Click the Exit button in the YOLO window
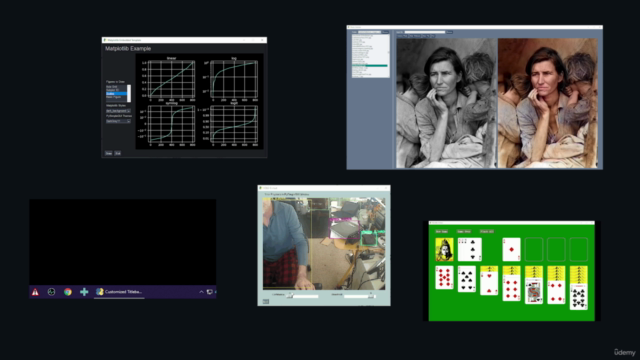Viewport: 640px width, 360px height. (x=266, y=301)
